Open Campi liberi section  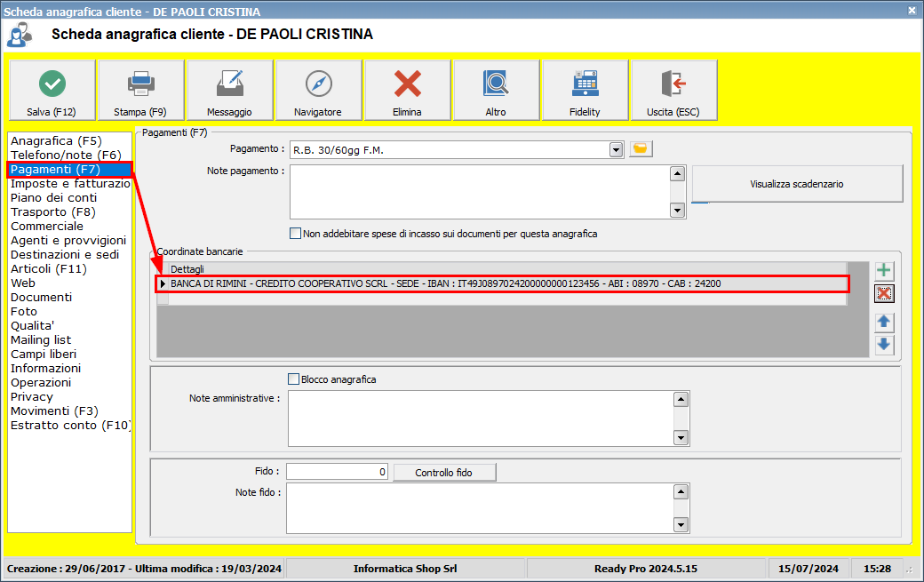44,354
